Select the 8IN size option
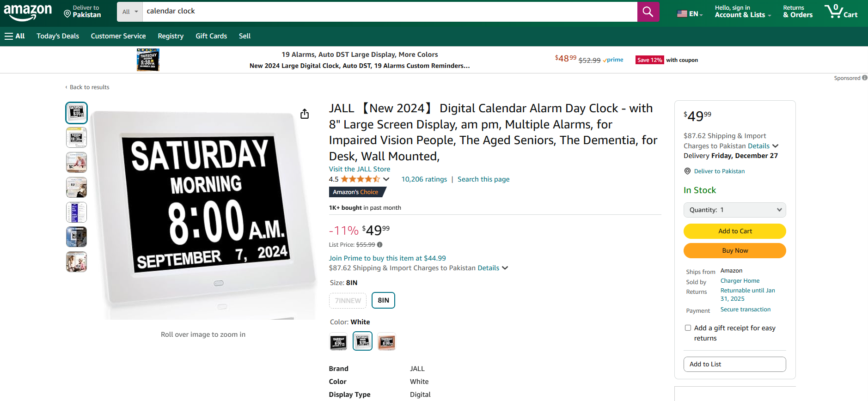868x401 pixels. (383, 300)
